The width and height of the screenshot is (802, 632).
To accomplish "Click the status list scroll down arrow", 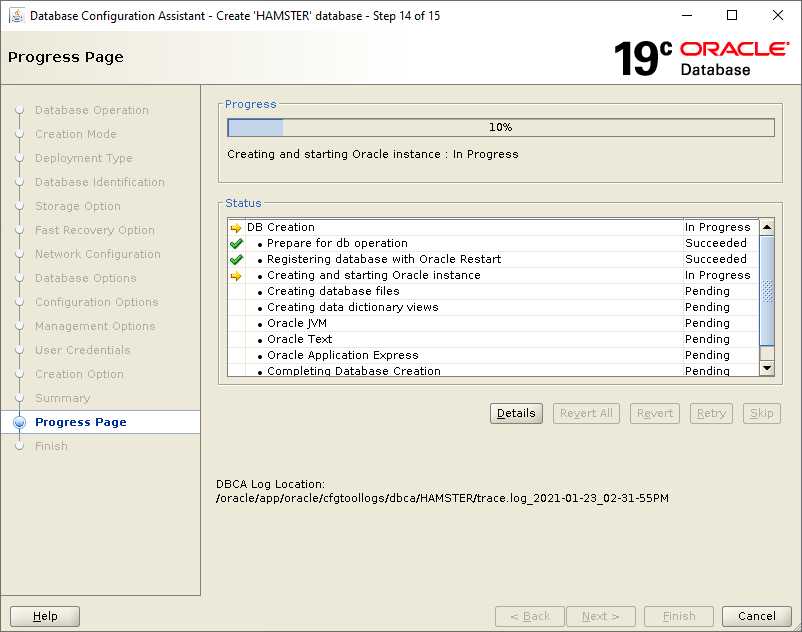I will coord(767,368).
